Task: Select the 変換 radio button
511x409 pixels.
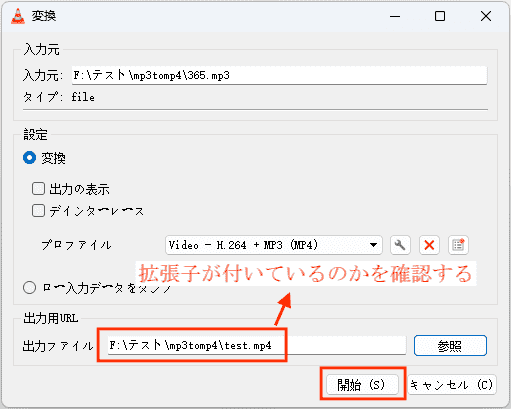Action: pos(29,158)
